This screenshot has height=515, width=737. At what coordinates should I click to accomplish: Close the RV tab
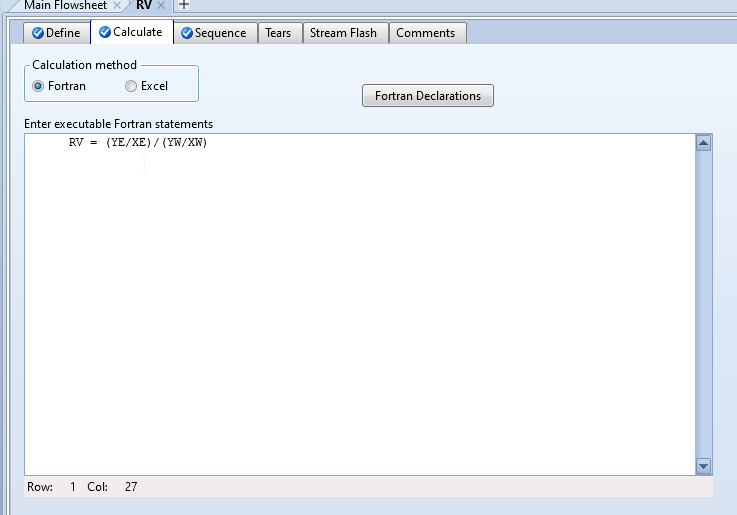(x=161, y=5)
